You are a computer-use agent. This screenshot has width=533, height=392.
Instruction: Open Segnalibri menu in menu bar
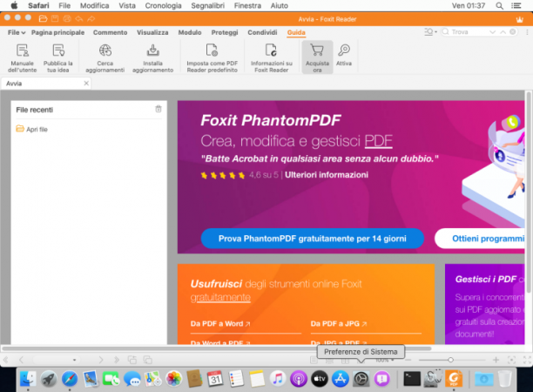207,6
